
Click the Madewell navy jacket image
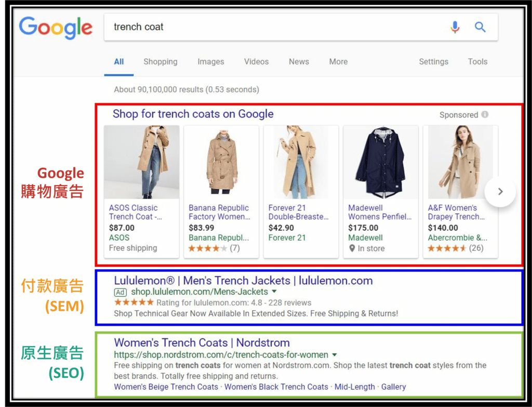(381, 162)
